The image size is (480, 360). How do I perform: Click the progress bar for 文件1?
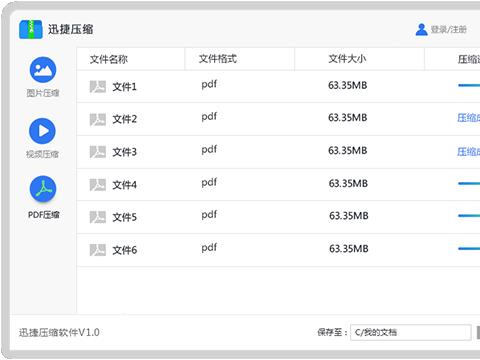[469, 86]
